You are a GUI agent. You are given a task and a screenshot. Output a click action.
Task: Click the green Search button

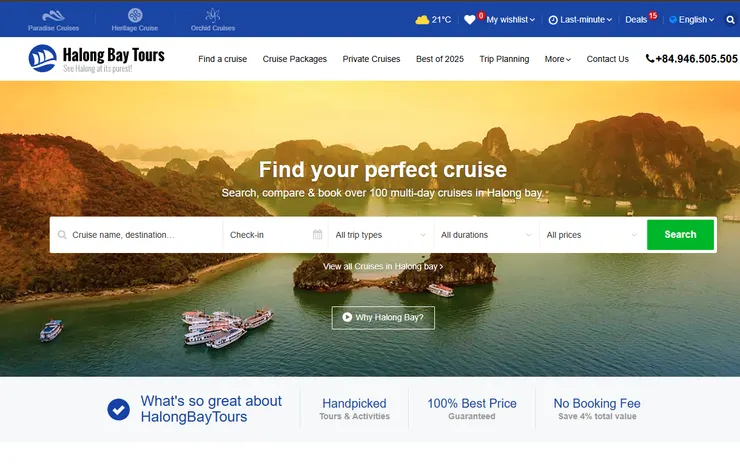[680, 234]
